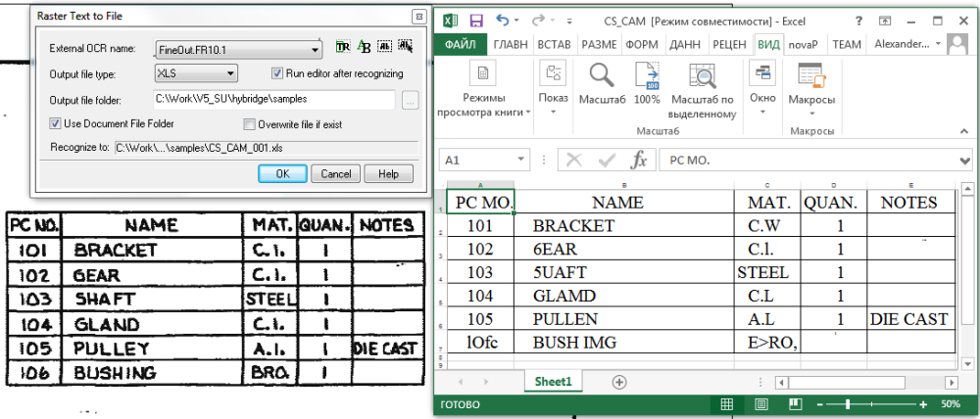Open Масштаб zoom magnifier tool
Screen dimensions: 980x419
602,75
